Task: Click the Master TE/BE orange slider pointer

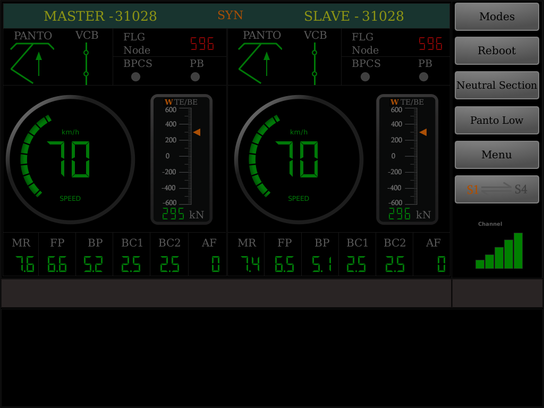Action: tap(197, 132)
